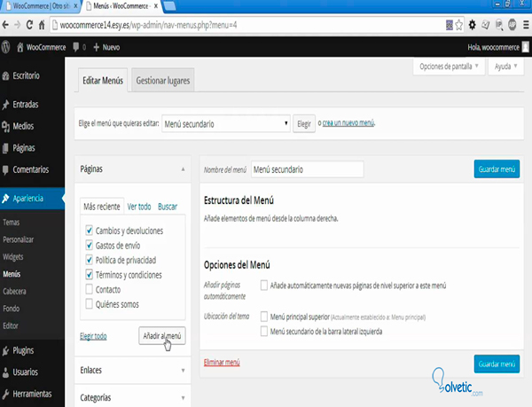Image resolution: width=532 pixels, height=407 pixels.
Task: Click the bottom Guardar menú button
Action: (x=497, y=364)
